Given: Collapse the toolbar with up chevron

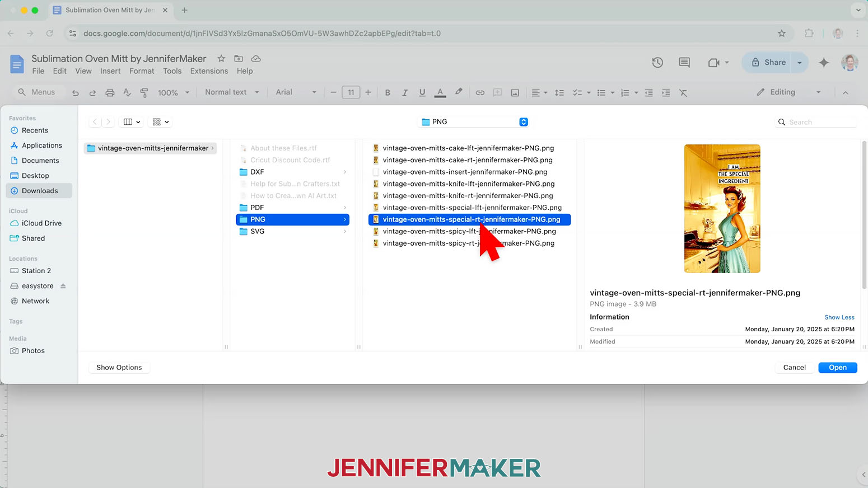Looking at the screenshot, I should point(846,93).
